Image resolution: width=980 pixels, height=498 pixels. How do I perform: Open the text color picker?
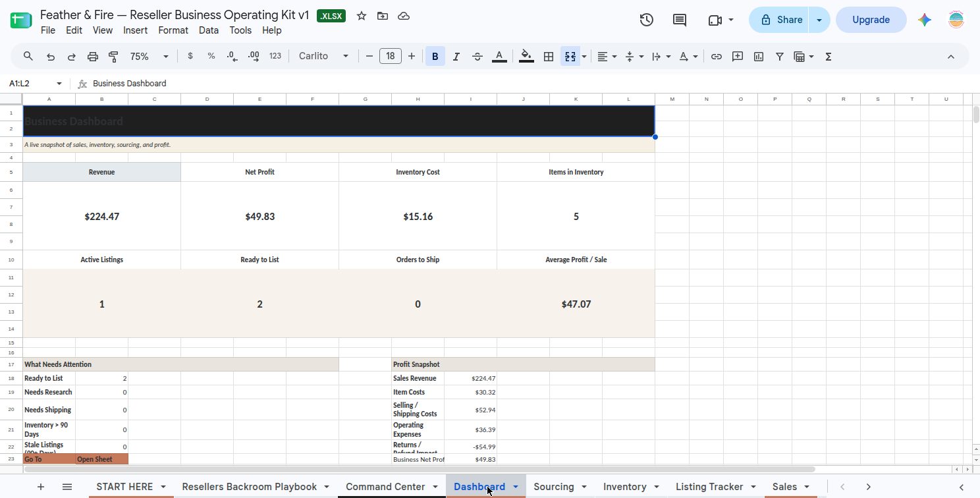point(499,57)
